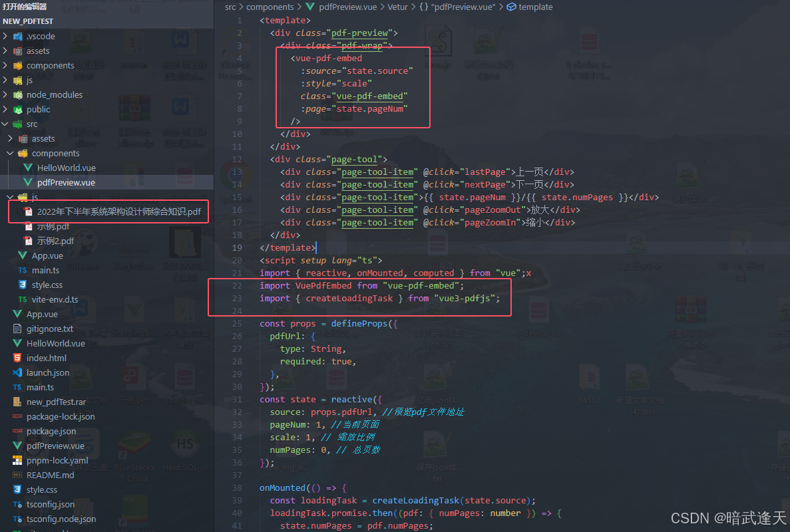
Task: Click Vue icon of pdfPreview.vue in src components
Action: point(28,182)
